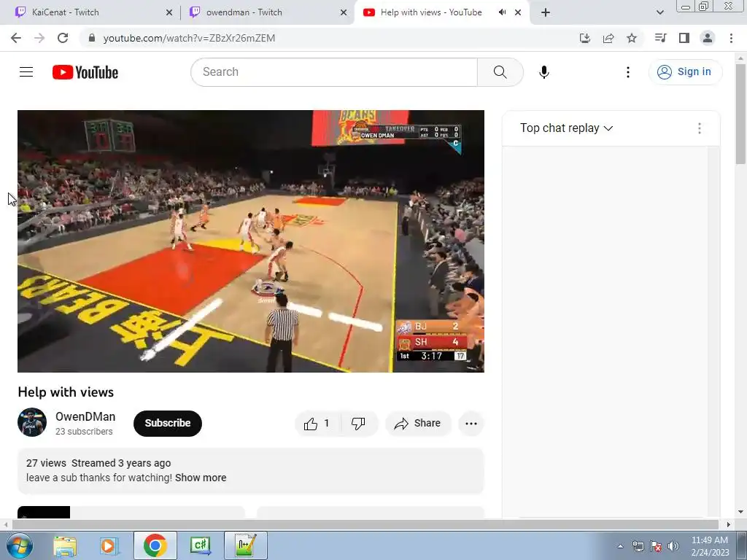Open the Notepad++ taskbar icon

(x=245, y=545)
